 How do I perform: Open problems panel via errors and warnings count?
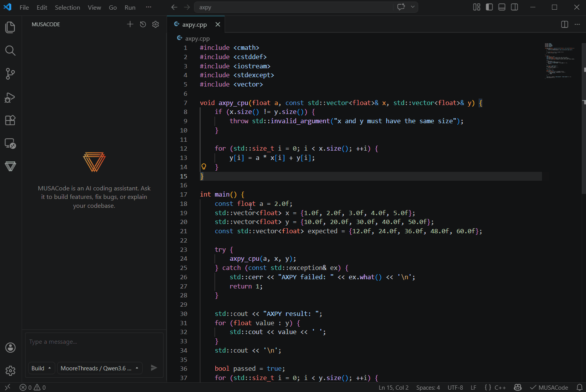point(33,387)
